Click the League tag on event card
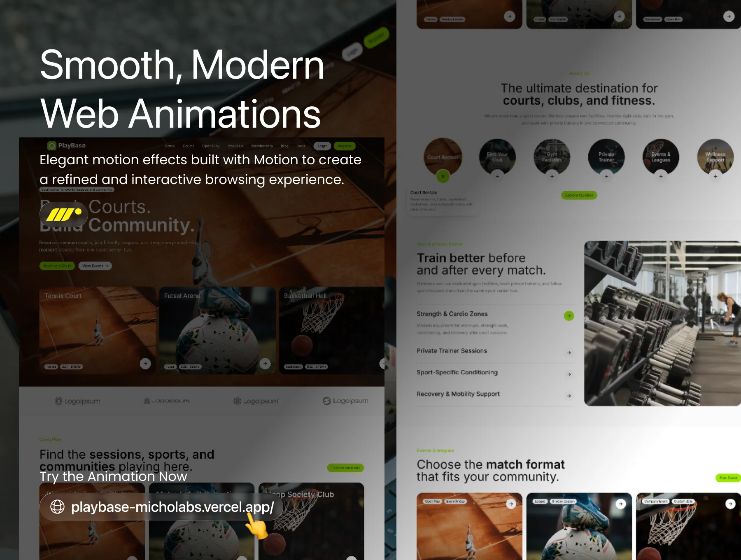Image resolution: width=741 pixels, height=560 pixels. click(x=540, y=502)
